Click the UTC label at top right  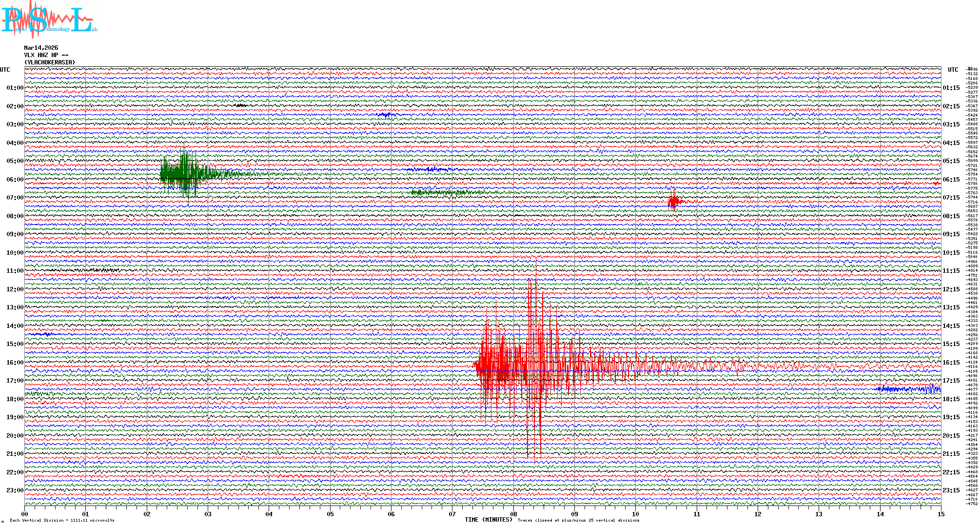pos(953,70)
